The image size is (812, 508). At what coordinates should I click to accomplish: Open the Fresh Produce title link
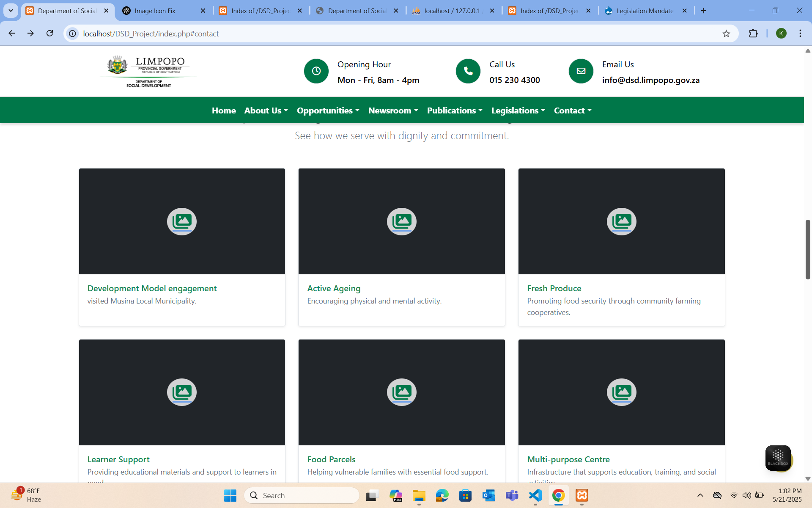pos(554,288)
